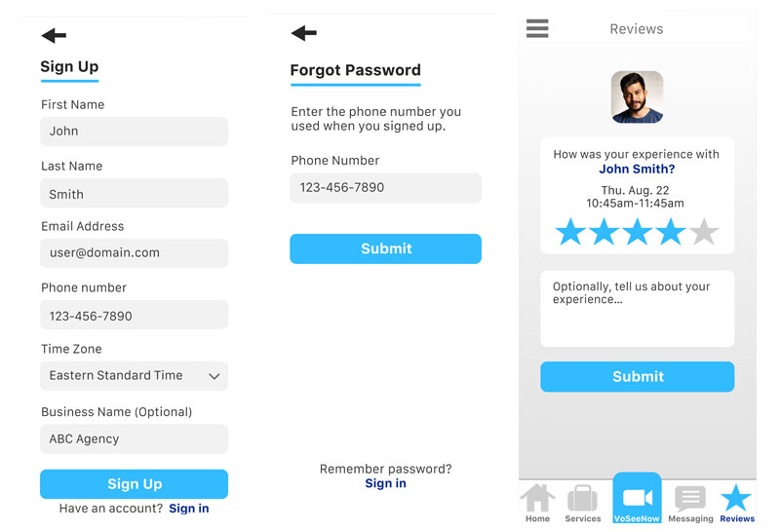Go to Home in bottom navigation
Viewport: 780px width, 532px height.
537,503
